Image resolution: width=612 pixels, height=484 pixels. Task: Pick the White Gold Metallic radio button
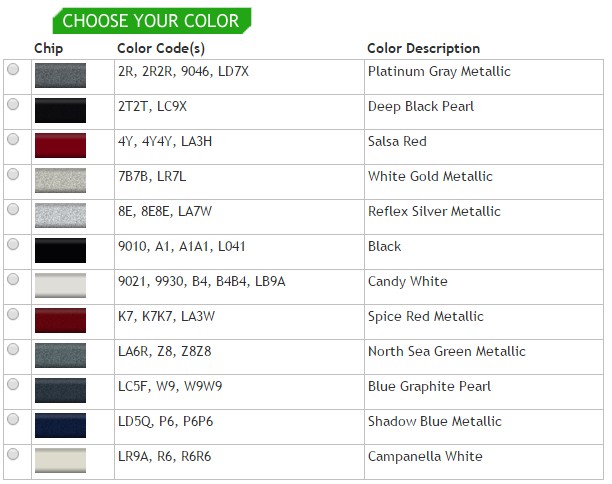pos(13,175)
